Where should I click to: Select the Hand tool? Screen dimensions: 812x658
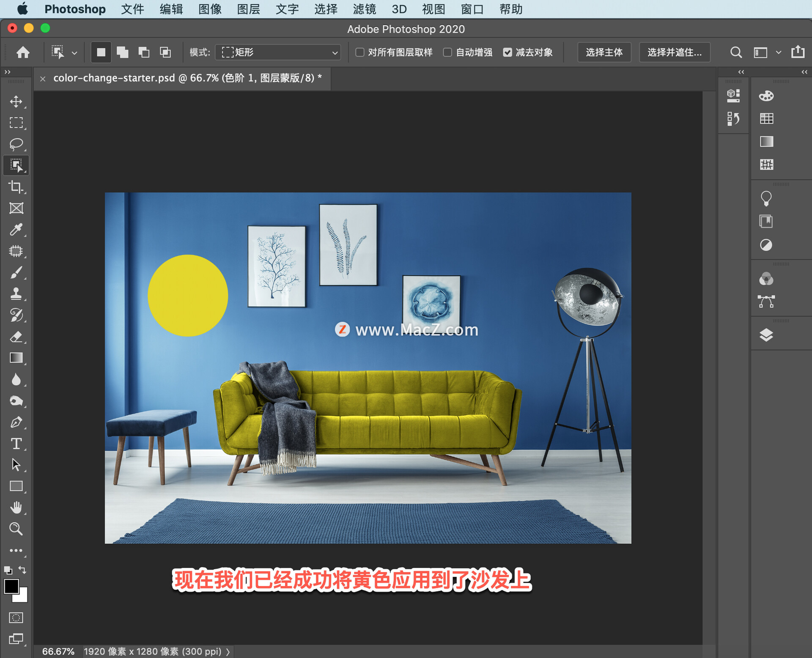click(x=16, y=507)
